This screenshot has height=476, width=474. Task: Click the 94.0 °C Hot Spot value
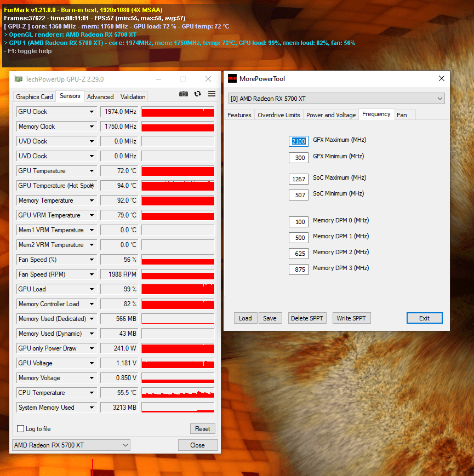[x=119, y=186]
